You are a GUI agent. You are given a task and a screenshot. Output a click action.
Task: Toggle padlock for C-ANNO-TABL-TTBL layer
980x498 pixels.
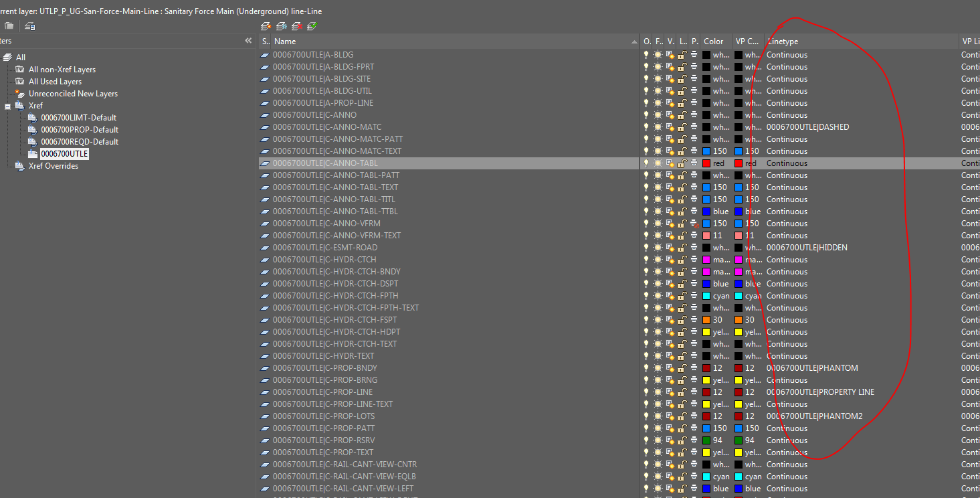coord(683,212)
